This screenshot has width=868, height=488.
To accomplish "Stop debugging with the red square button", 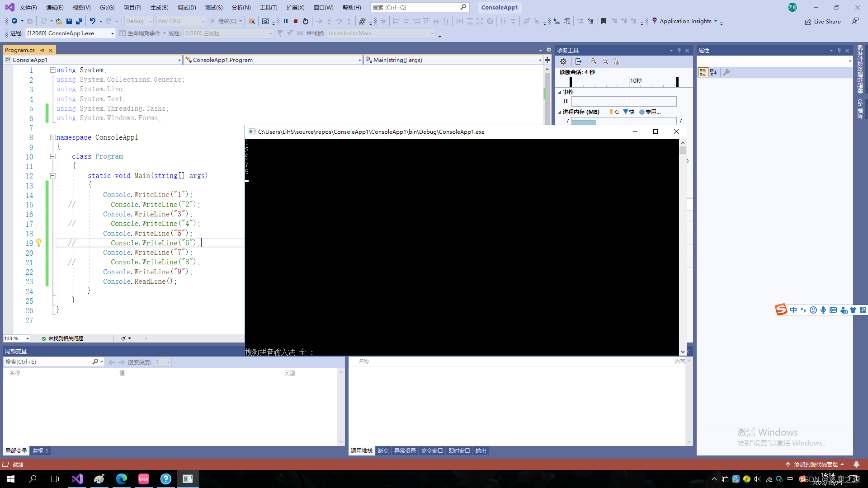I will coord(296,21).
